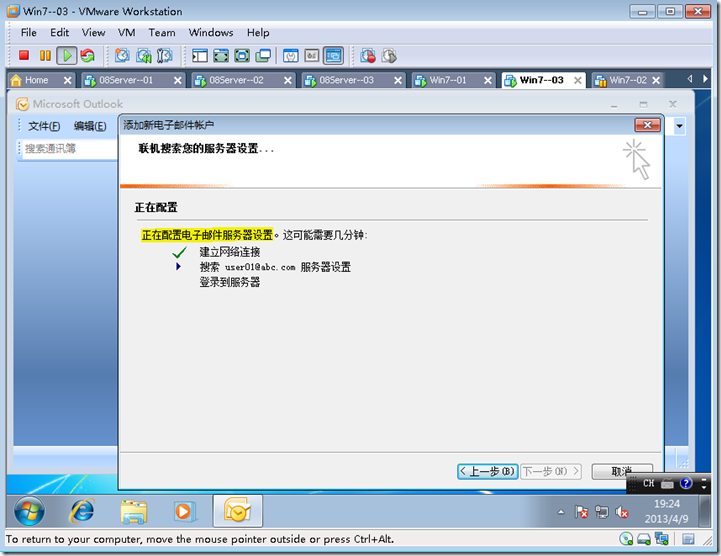Open the VMware Help menu
The image size is (721, 556).
click(258, 33)
